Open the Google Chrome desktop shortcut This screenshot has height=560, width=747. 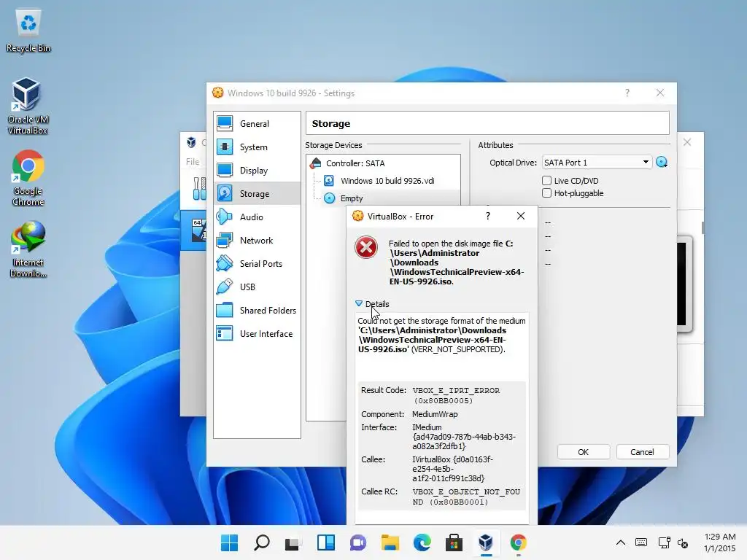coord(28,179)
